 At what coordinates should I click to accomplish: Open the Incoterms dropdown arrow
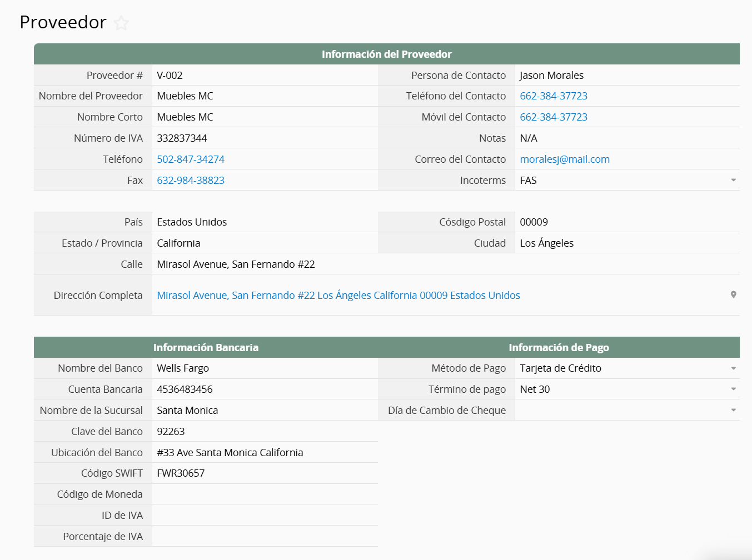[733, 181]
